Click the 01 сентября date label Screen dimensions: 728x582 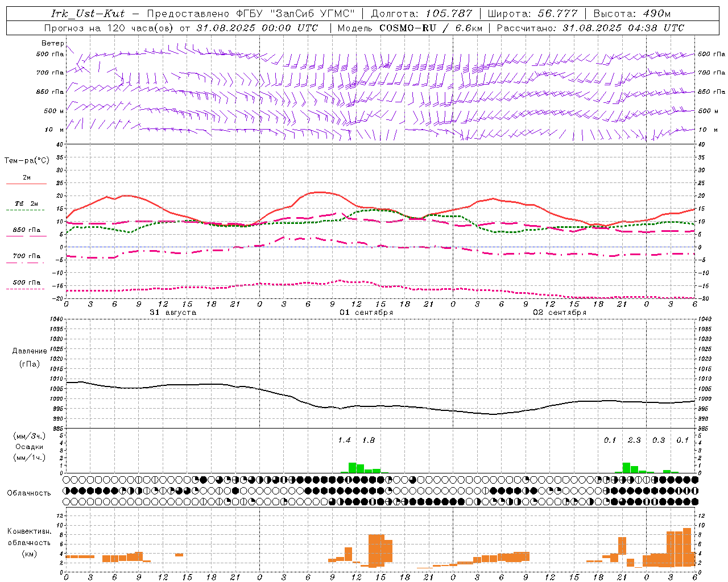[366, 313]
